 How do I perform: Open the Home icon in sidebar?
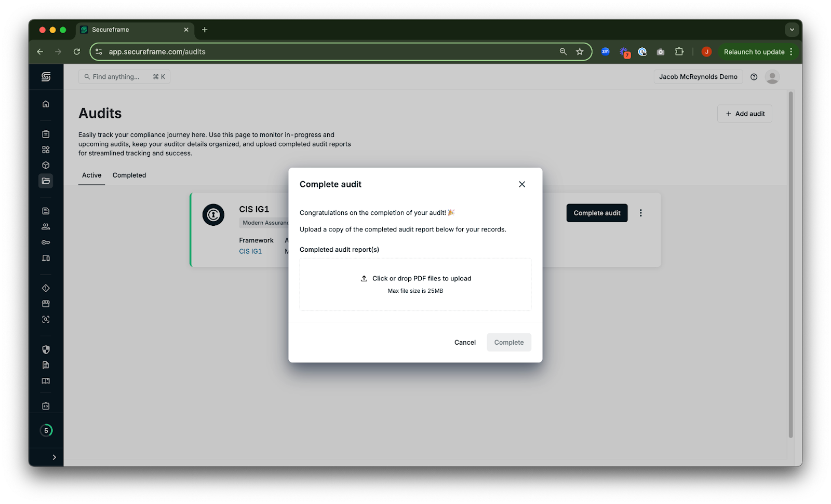pos(46,104)
